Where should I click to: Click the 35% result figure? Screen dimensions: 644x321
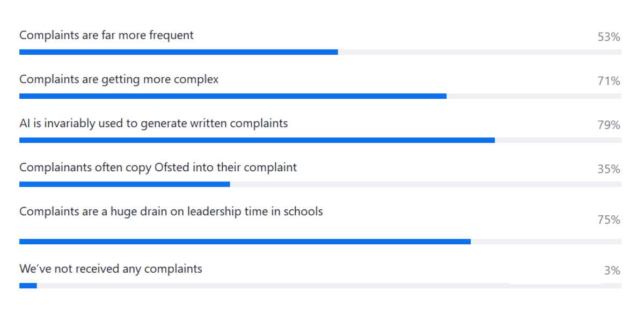pyautogui.click(x=609, y=169)
